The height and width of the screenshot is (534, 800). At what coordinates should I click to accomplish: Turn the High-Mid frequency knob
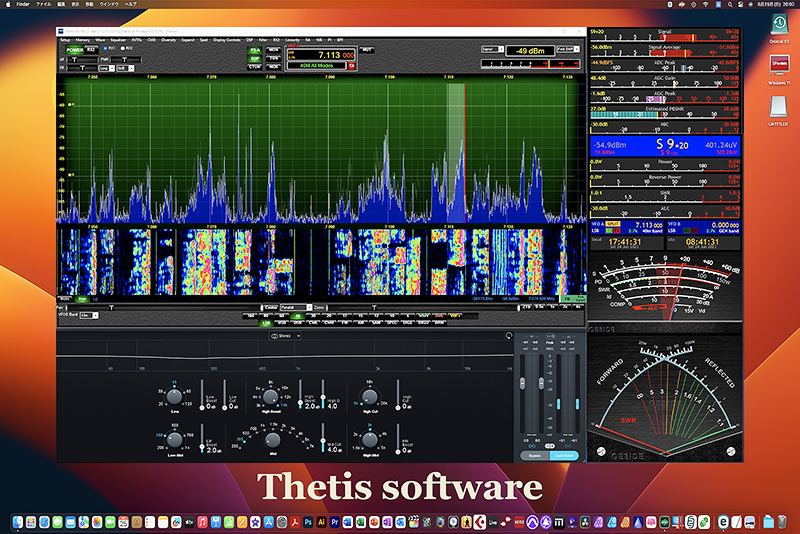369,439
